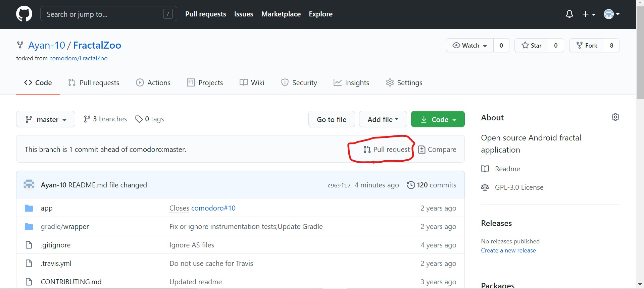Open the user avatar menu
Viewport: 644px width, 289px height.
[611, 14]
